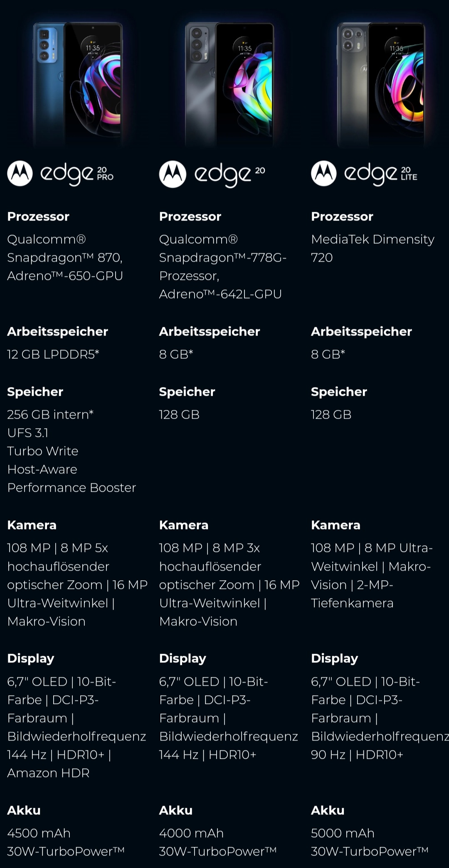Image resolution: width=449 pixels, height=868 pixels.
Task: Click the 256 GB intern storage text
Action: coord(50,414)
